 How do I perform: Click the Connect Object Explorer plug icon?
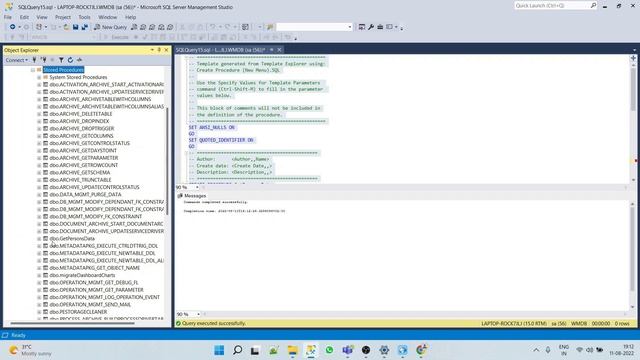34,60
